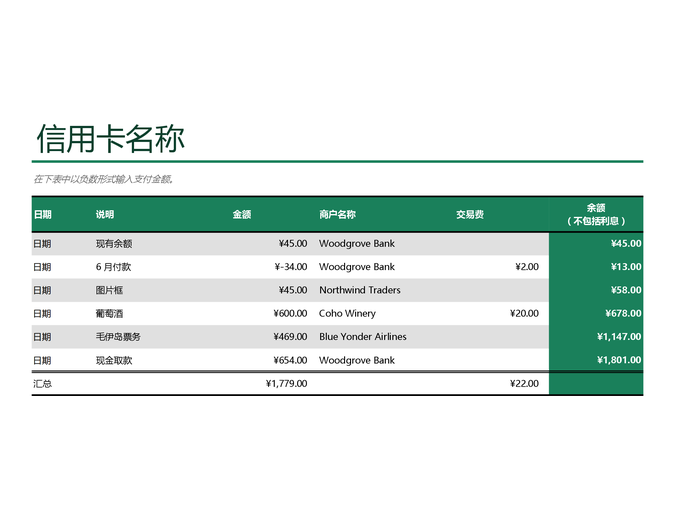Select the 交易费 column header
The width and height of the screenshot is (675, 520).
470,214
